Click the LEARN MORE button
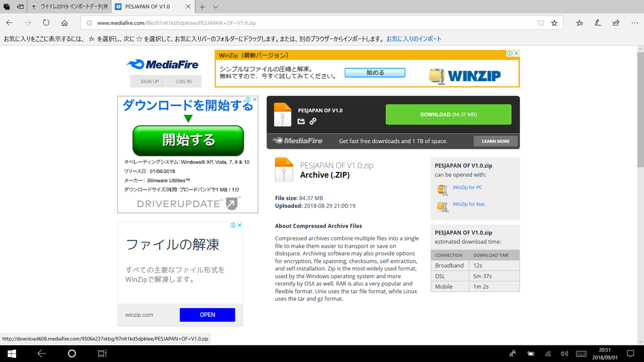This screenshot has height=362, width=644. 496,141
